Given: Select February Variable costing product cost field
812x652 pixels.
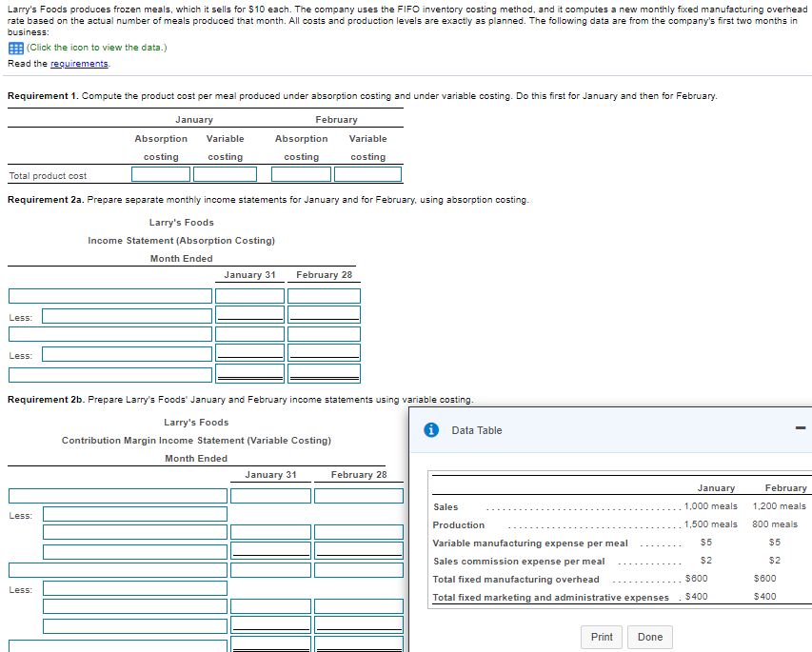Looking at the screenshot, I should pyautogui.click(x=367, y=174).
